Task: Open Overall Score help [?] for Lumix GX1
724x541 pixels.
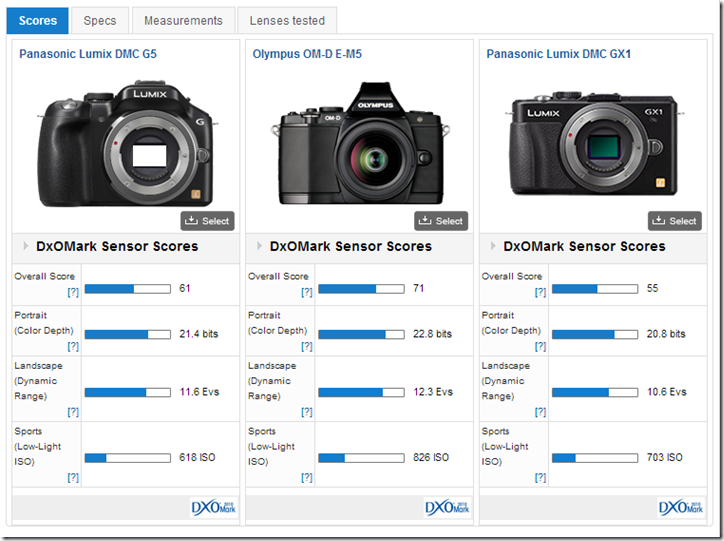Action: 540,292
